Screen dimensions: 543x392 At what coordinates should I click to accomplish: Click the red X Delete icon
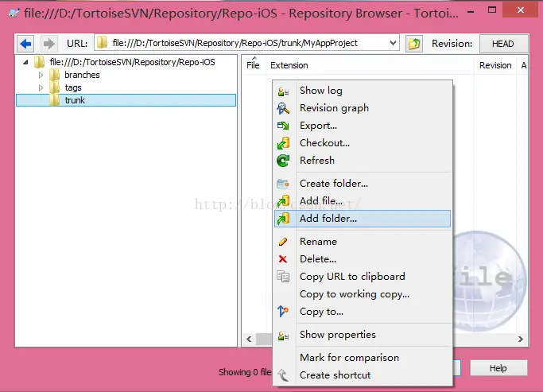coord(283,259)
